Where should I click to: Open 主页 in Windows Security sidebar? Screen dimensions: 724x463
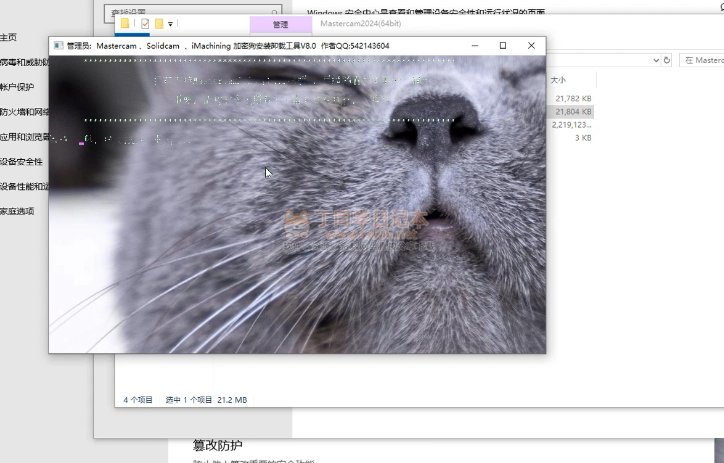tap(8, 37)
